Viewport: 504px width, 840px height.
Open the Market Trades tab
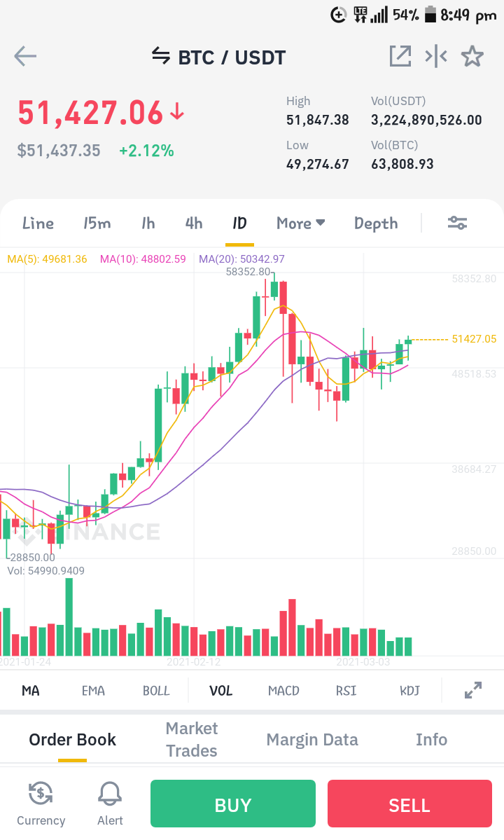click(x=192, y=739)
